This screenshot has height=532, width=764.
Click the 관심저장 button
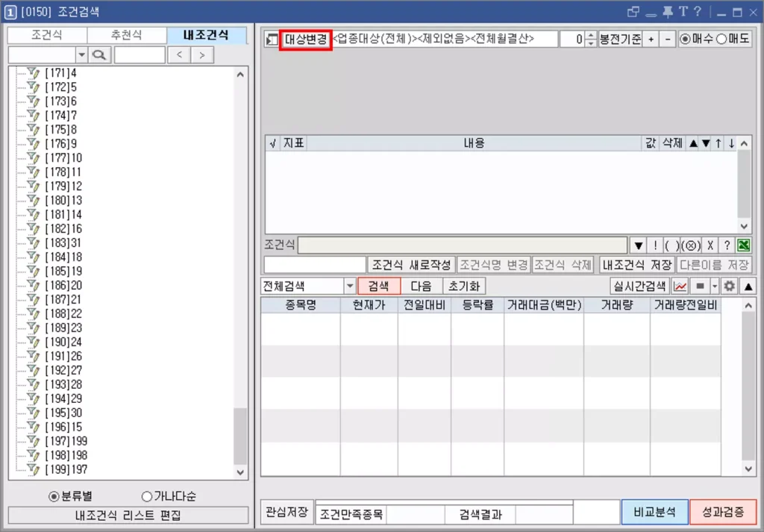click(287, 512)
